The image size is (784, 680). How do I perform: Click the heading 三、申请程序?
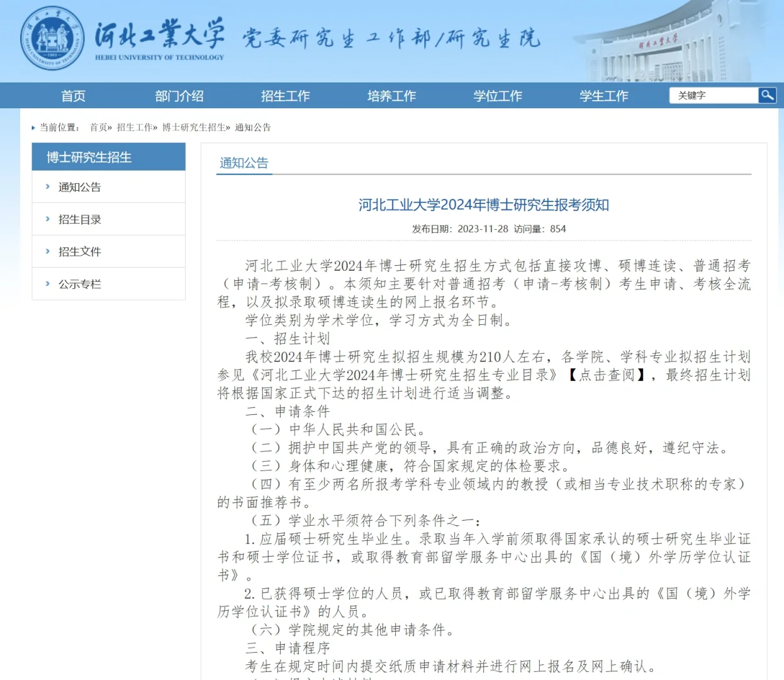(288, 648)
